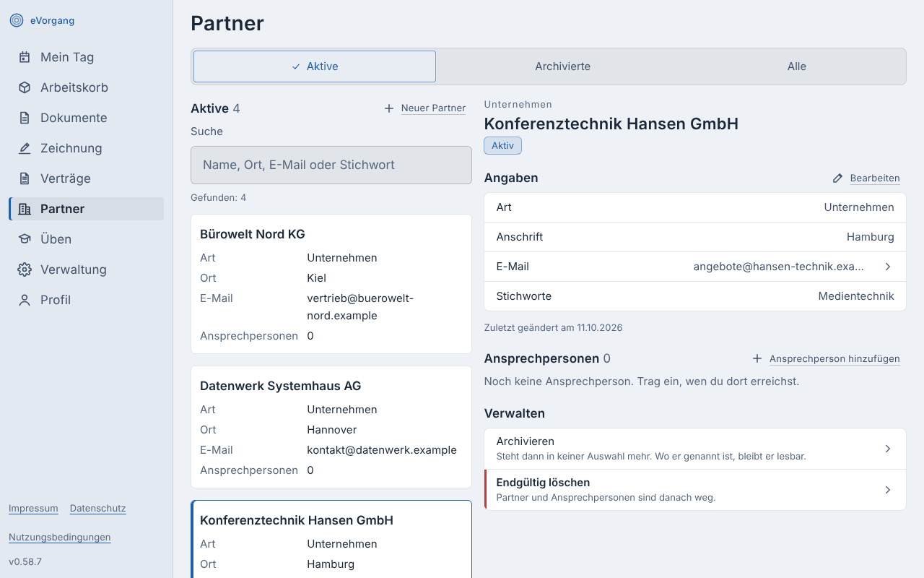Screen dimensions: 924x578
Task: Open Arbeitskorb in the sidebar
Action: click(x=87, y=87)
